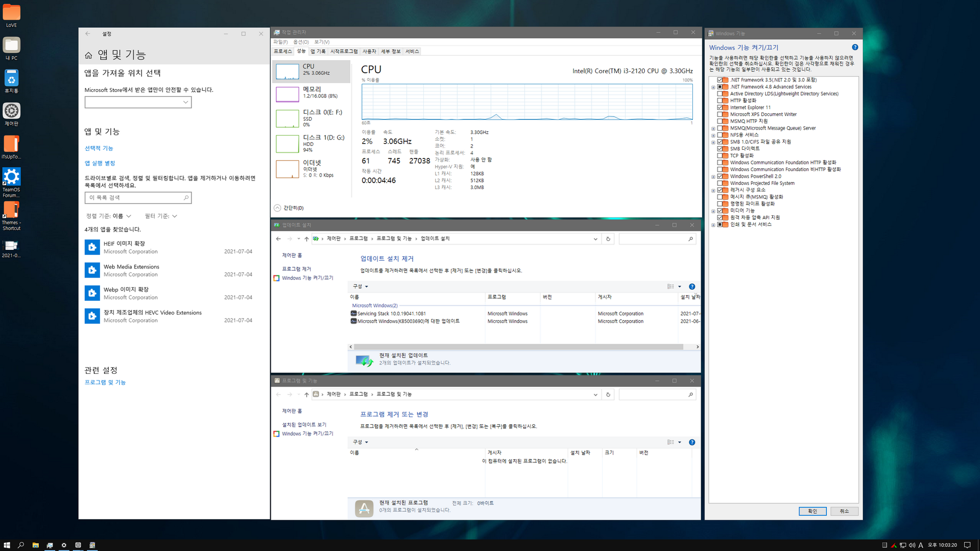The width and height of the screenshot is (980, 551).
Task: Select the CPU graph thumbnail in Task Manager
Action: 287,72
